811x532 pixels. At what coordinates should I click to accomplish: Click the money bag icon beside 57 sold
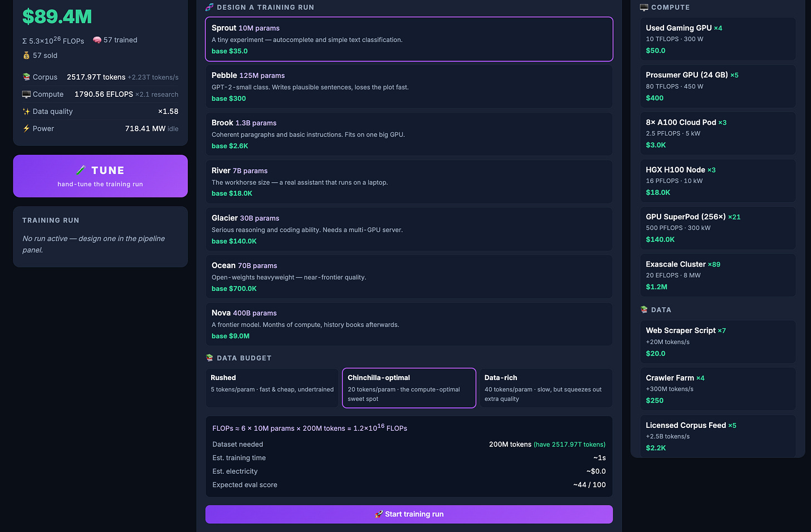(26, 56)
